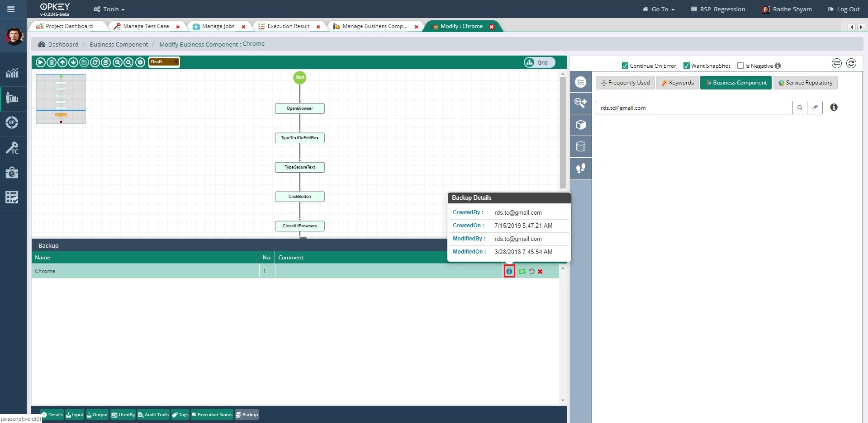Viewport: 868px width, 423px height.
Task: Select the Business Component tab
Action: click(736, 83)
